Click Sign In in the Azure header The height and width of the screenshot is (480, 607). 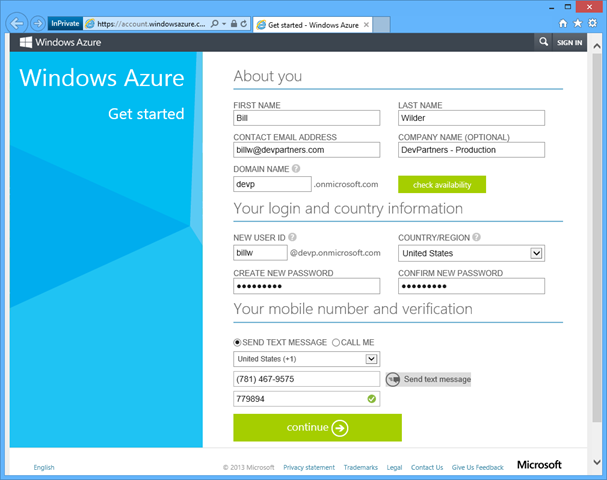[569, 43]
